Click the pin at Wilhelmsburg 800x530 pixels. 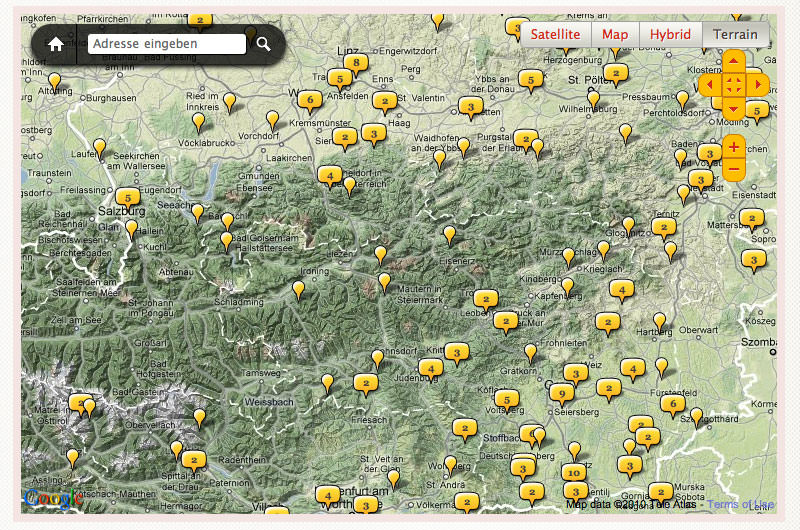593,97
